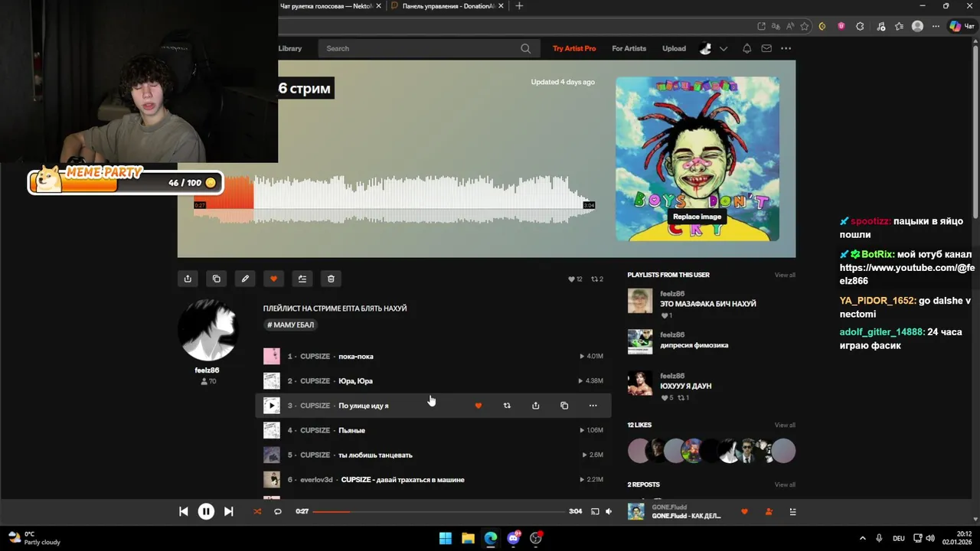Open a new browser tab with plus
The width and height of the screenshot is (980, 551).
pyautogui.click(x=519, y=6)
